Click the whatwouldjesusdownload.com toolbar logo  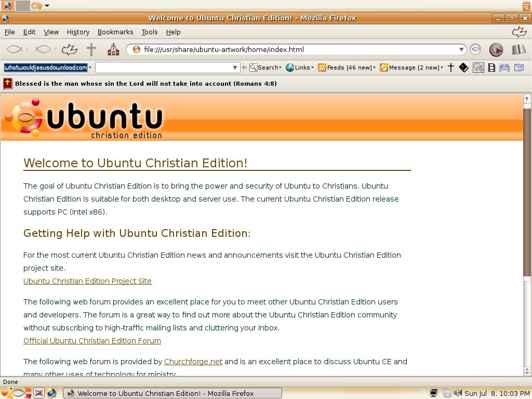pos(46,68)
